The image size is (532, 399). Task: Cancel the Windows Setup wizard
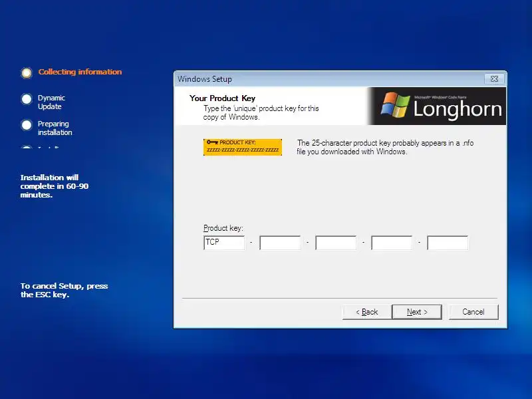point(473,312)
